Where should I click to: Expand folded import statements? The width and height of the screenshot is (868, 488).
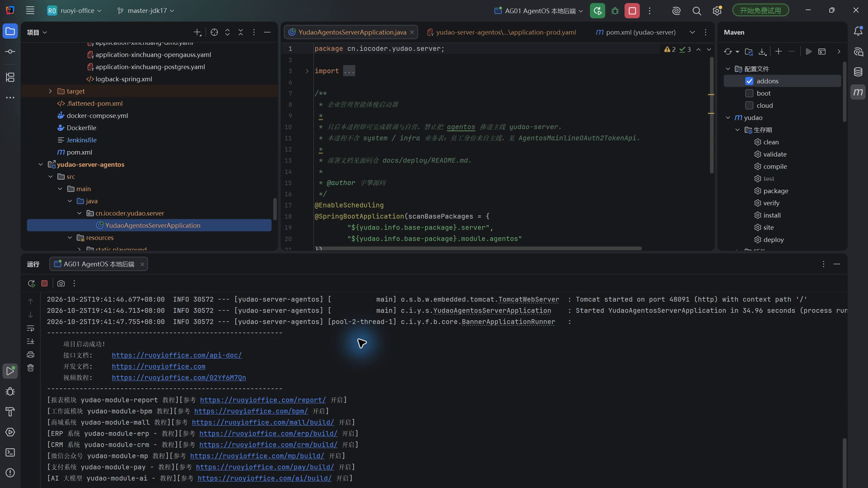click(x=307, y=71)
